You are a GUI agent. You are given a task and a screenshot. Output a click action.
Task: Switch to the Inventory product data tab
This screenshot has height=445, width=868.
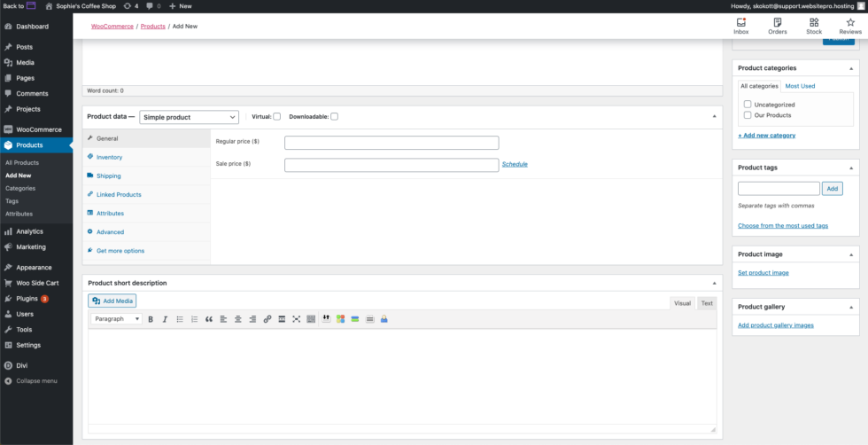coord(109,157)
